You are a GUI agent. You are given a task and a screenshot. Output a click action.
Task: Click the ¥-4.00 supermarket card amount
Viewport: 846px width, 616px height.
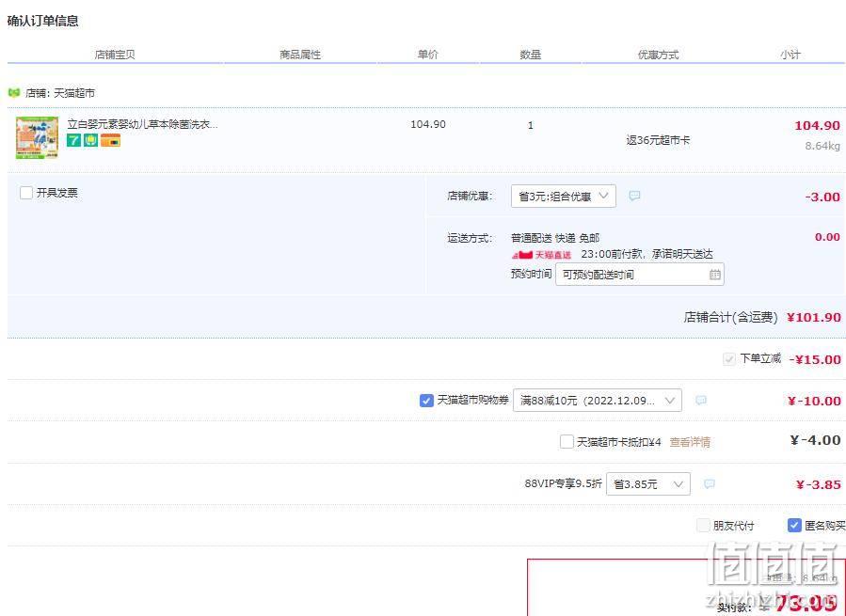815,440
